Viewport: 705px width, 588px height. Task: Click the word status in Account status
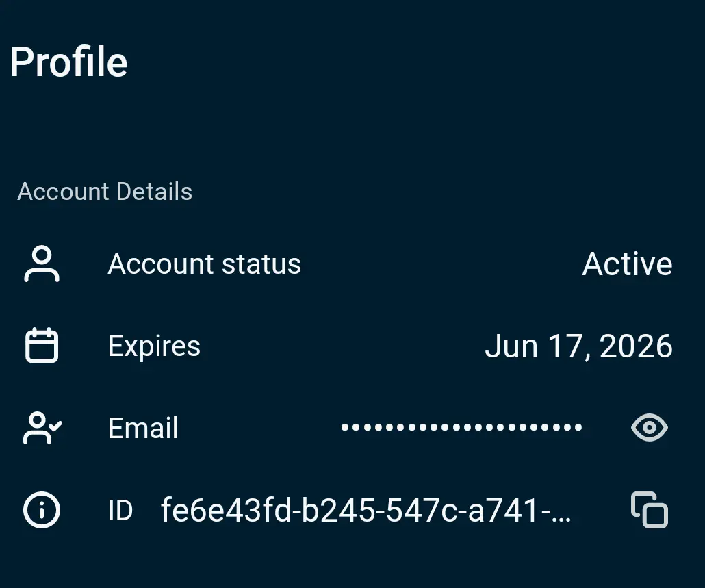261,264
